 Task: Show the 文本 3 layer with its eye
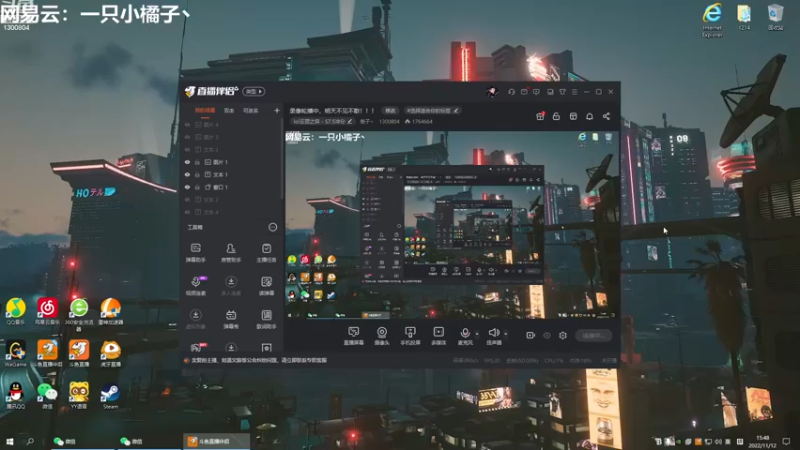[187, 149]
